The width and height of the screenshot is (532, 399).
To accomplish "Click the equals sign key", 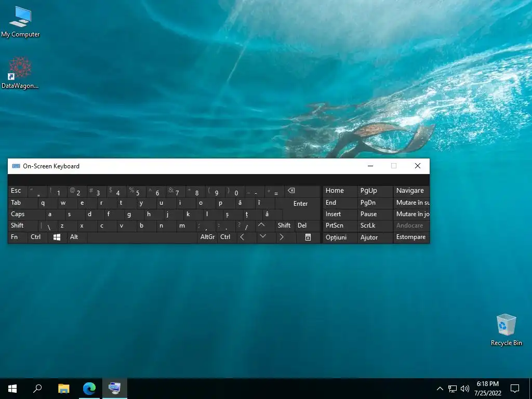I will 275,191.
